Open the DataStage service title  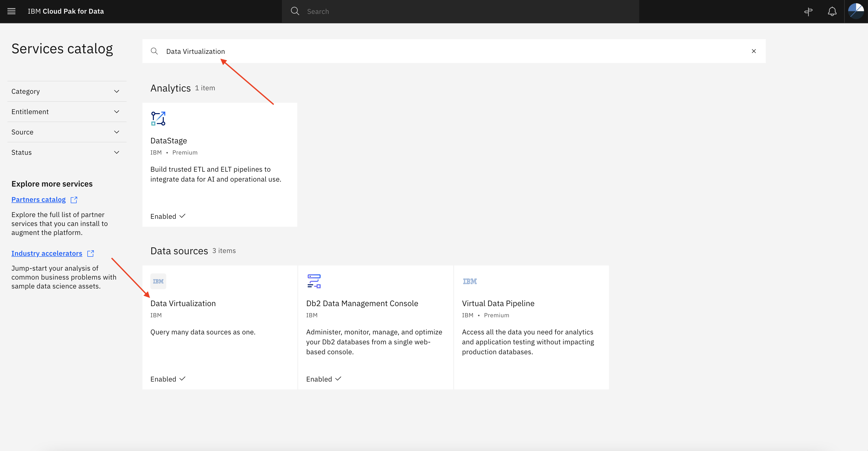[168, 141]
